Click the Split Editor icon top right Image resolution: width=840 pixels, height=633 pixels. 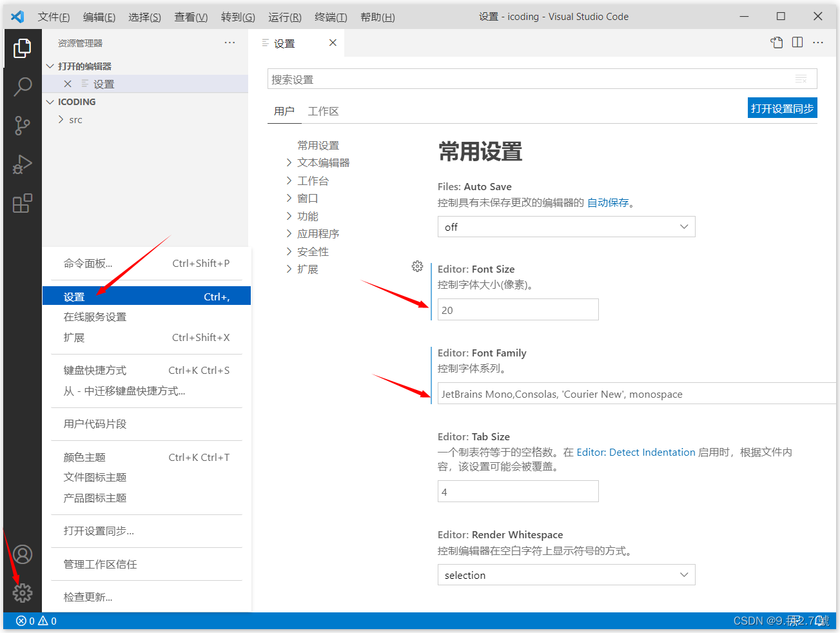(x=797, y=43)
